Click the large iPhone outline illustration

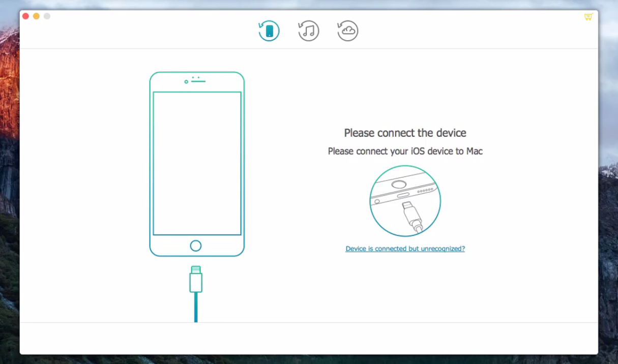point(197,164)
